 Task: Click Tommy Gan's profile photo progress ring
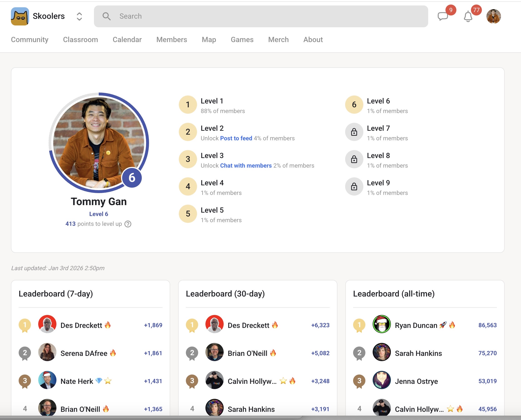99,143
